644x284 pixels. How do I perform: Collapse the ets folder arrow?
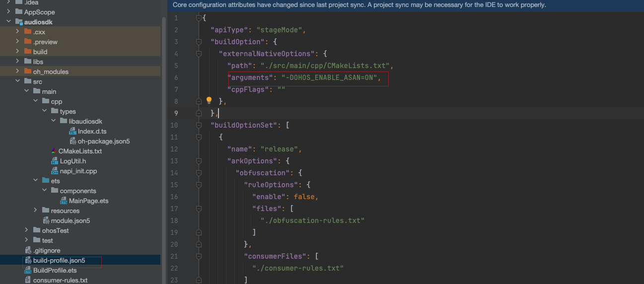click(35, 181)
